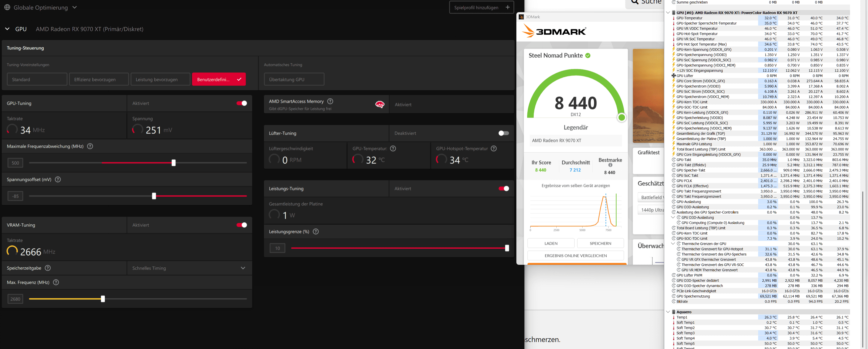
Task: Click the info icon under Bestmarke
Action: 610,165
